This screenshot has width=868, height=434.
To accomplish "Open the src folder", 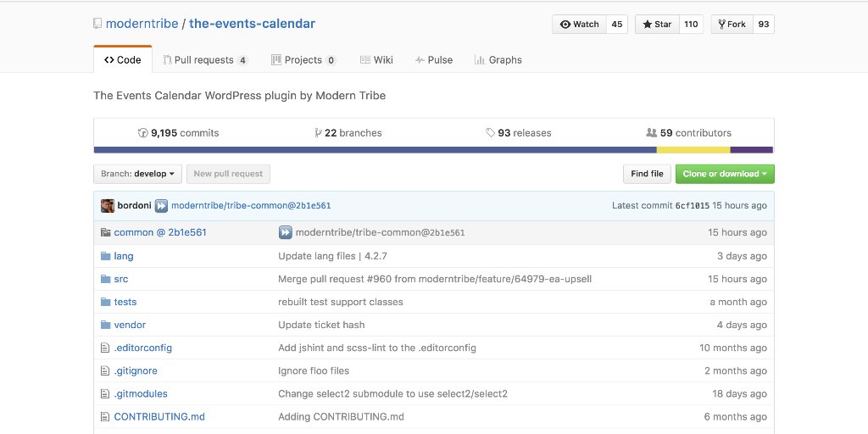I will 120,279.
